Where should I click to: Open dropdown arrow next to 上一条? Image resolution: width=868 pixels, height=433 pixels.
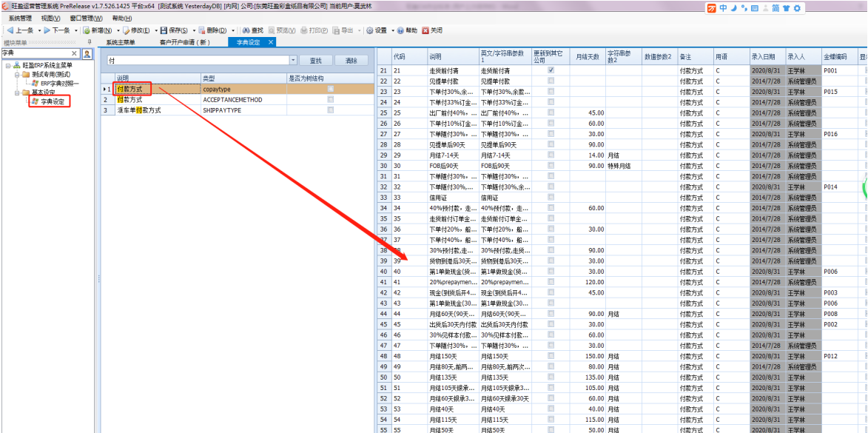[38, 30]
